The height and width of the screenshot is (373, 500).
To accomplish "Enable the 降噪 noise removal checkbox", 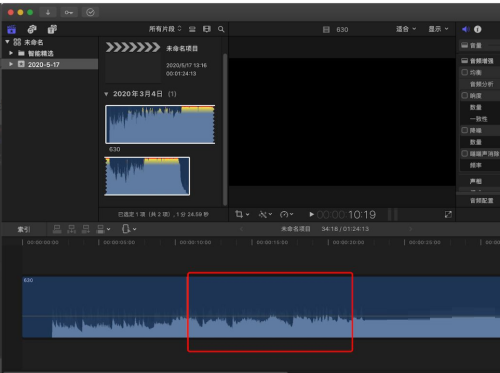I will (x=465, y=130).
